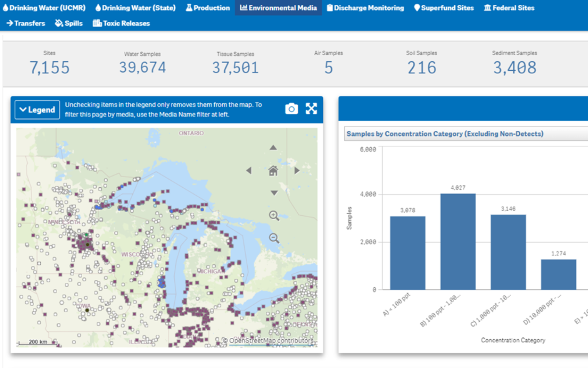Select the Spills tab
This screenshot has width=588, height=368.
(69, 23)
